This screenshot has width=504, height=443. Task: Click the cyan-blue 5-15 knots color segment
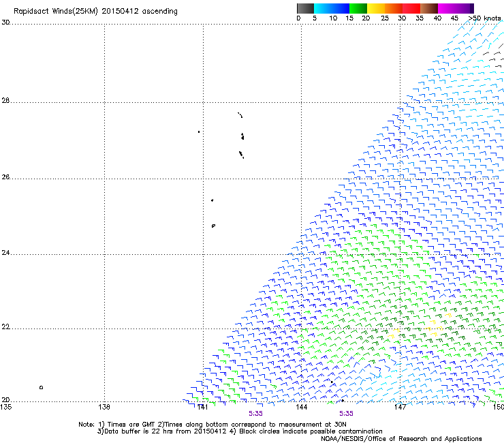[x=332, y=8]
